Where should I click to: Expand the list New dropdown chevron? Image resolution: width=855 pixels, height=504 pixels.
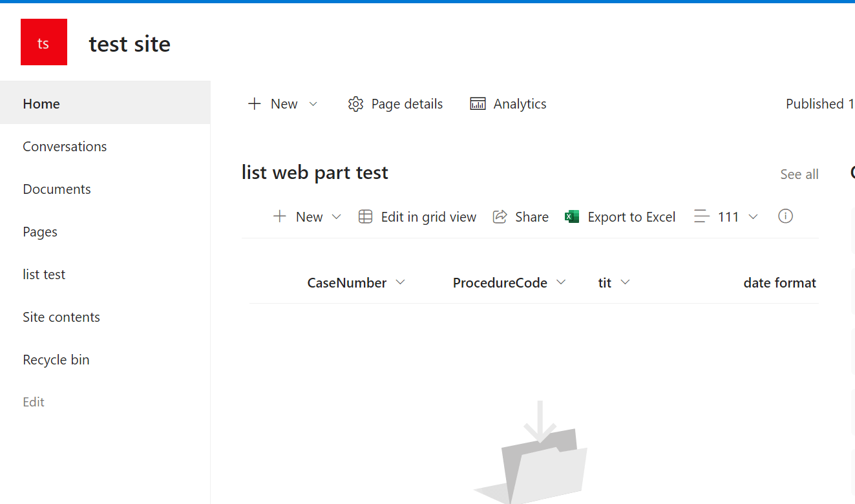[x=336, y=216]
